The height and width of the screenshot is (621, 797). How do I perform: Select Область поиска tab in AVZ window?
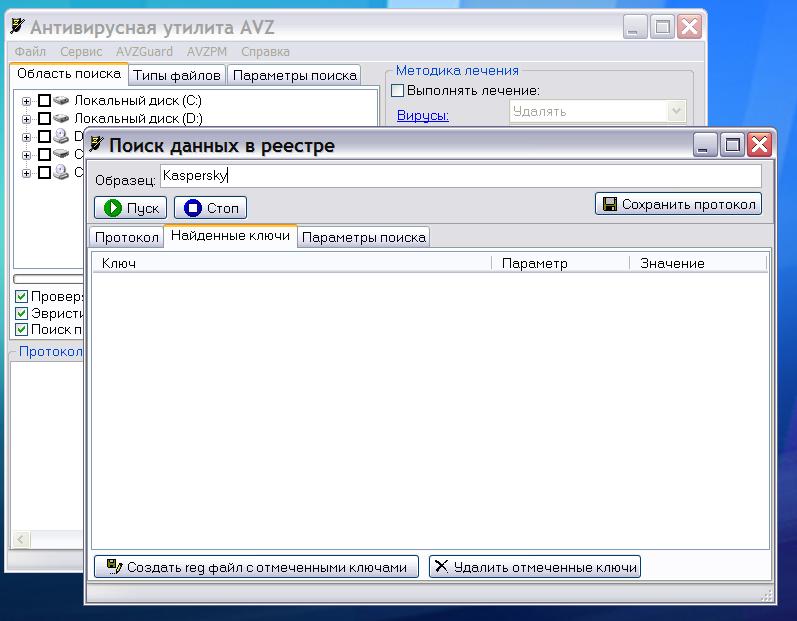69,74
